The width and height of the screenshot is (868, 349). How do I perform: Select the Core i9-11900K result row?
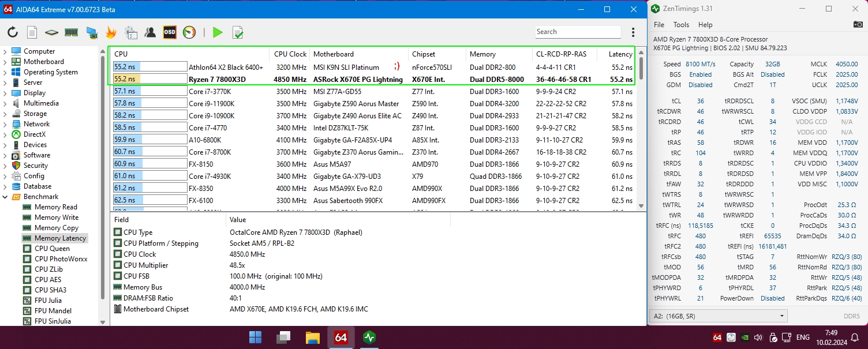click(373, 104)
